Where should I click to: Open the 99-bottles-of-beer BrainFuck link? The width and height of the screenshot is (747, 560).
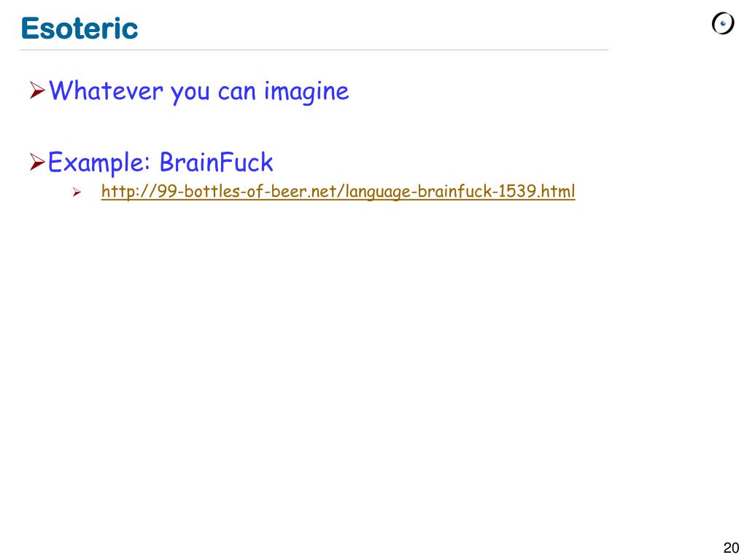click(x=338, y=192)
